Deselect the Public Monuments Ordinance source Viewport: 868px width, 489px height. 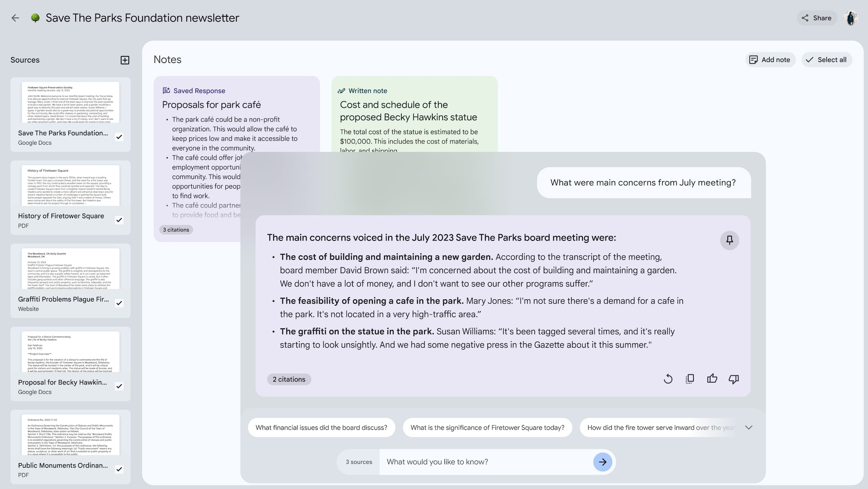click(119, 469)
